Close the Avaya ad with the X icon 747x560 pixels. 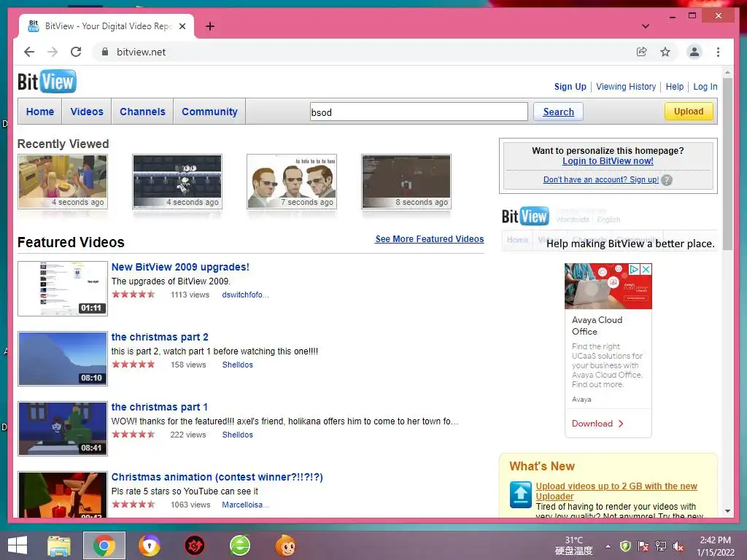(x=646, y=270)
